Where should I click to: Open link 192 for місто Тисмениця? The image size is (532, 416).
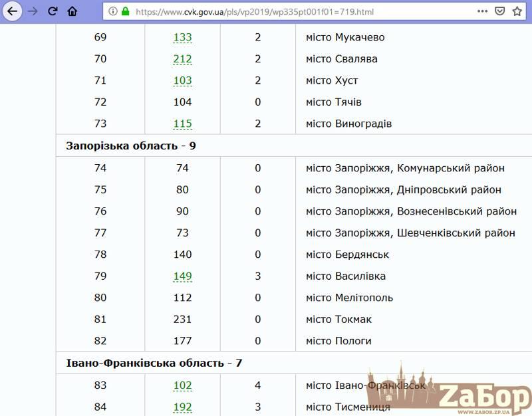(x=182, y=407)
